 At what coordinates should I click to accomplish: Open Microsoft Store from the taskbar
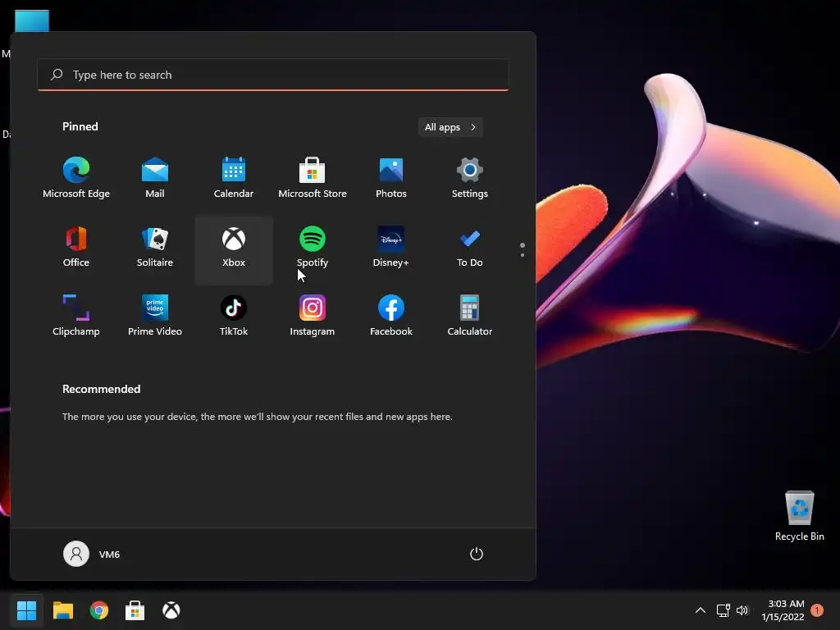coord(135,610)
